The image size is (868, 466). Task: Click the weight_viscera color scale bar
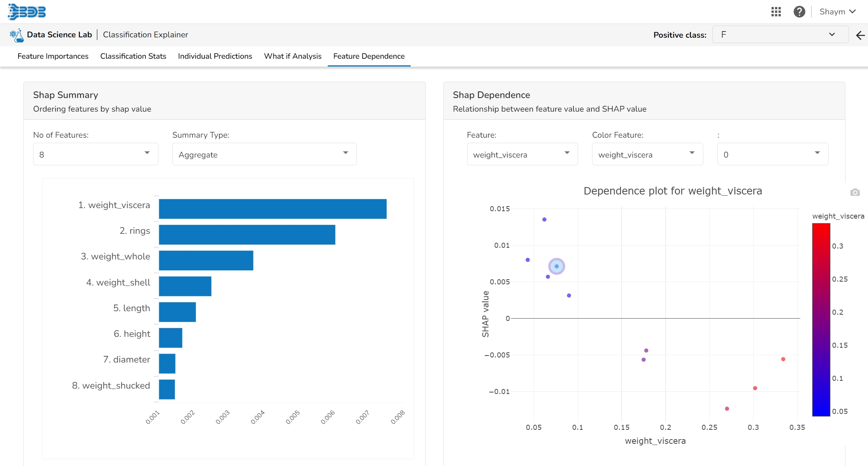tap(821, 319)
